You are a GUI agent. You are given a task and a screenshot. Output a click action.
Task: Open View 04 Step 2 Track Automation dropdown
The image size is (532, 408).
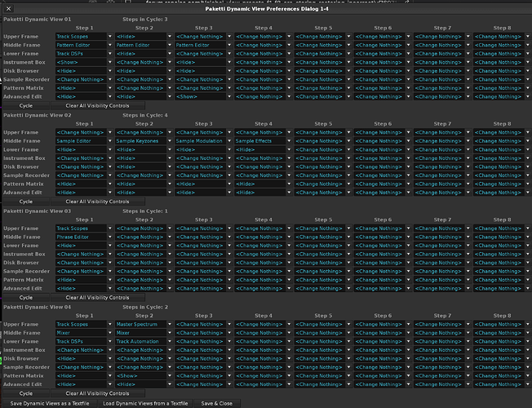coord(144,341)
